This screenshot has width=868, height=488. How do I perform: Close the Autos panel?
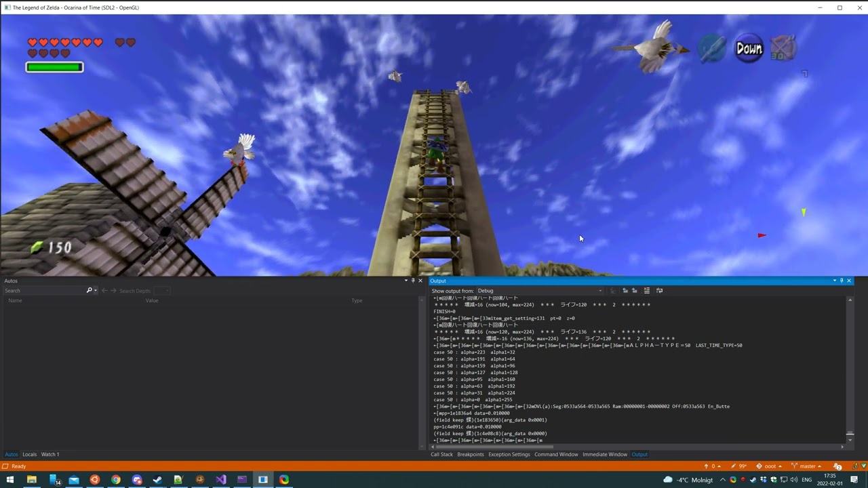(x=420, y=281)
